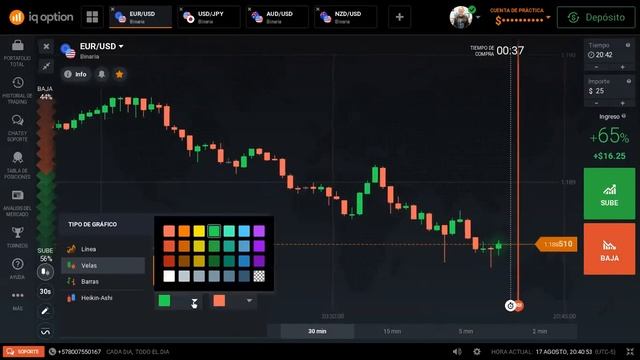Decrease Tiempo with minus stepper
Screen dimensions: 640x360
pyautogui.click(x=596, y=67)
